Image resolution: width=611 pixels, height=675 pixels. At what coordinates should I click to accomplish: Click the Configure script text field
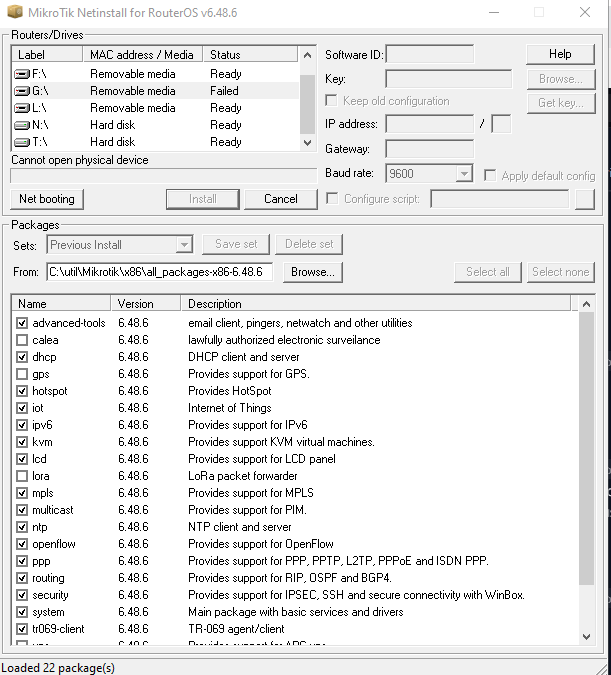499,199
